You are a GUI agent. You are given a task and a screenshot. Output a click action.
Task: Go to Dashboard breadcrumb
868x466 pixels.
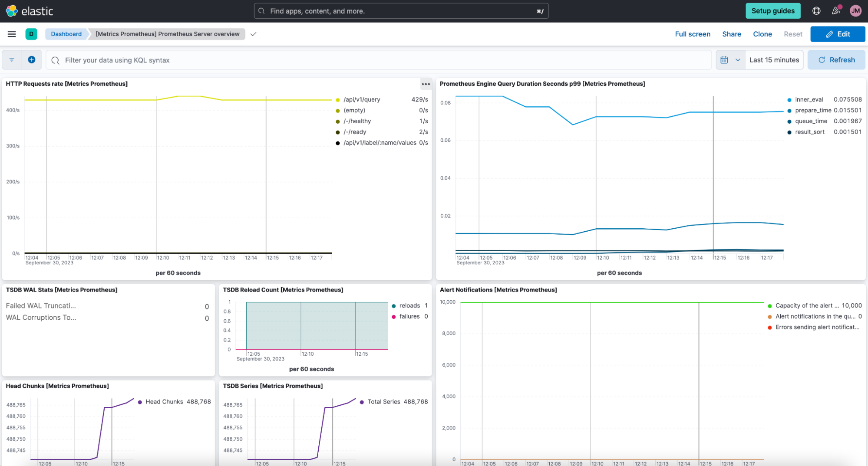[66, 34]
